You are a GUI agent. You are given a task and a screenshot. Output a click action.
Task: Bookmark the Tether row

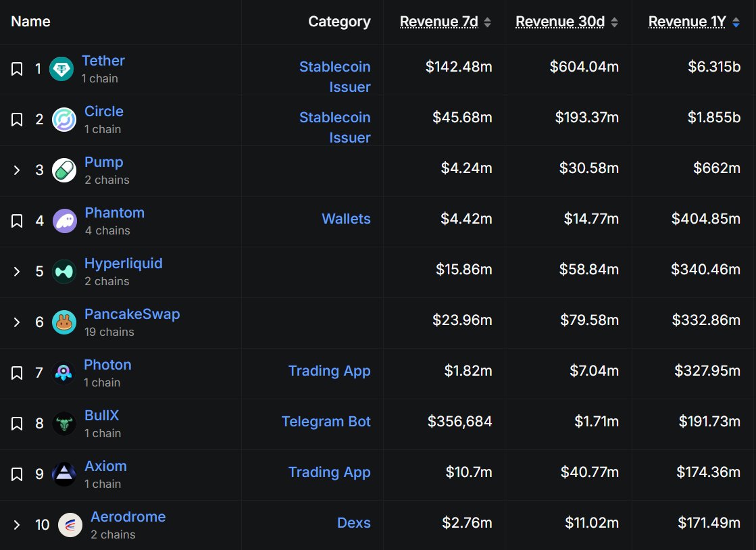pos(17,69)
